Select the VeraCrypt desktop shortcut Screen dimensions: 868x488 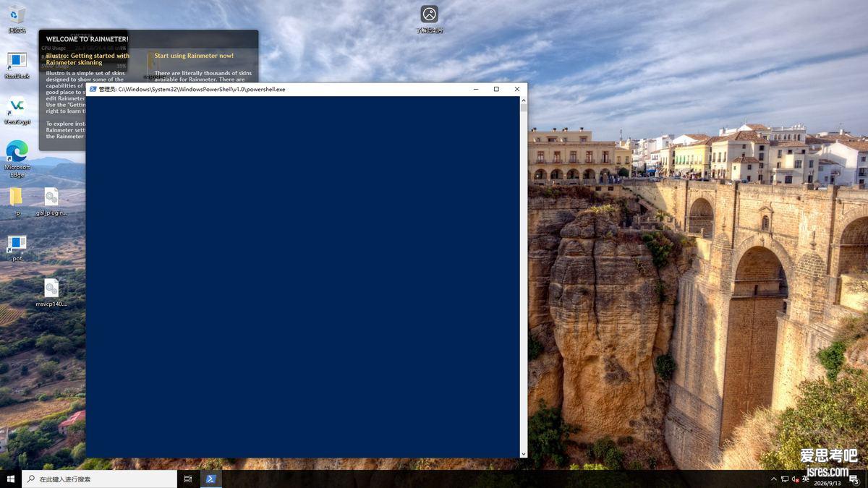click(x=17, y=111)
